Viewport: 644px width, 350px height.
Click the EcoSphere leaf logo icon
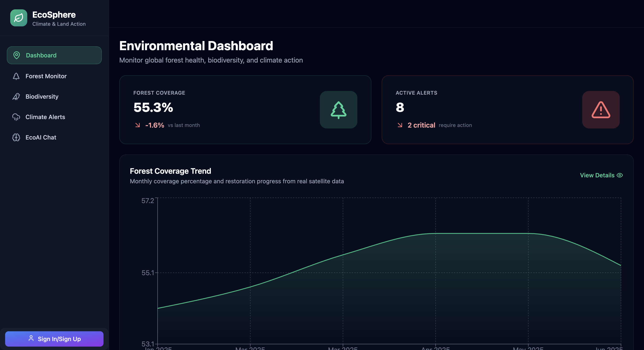[19, 18]
